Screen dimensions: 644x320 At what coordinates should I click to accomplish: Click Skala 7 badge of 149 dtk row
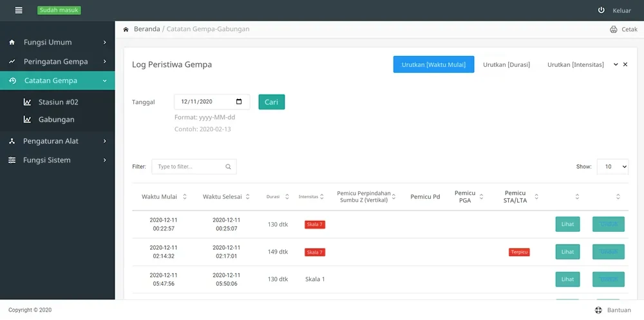pyautogui.click(x=315, y=252)
